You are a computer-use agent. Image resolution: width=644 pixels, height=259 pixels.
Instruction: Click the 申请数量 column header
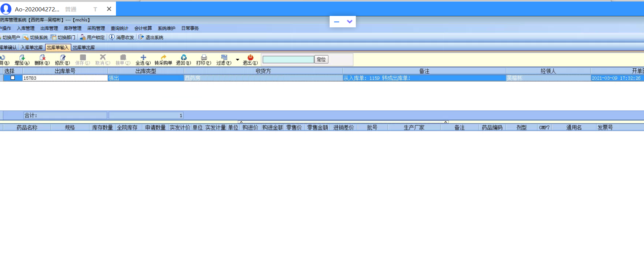point(155,128)
